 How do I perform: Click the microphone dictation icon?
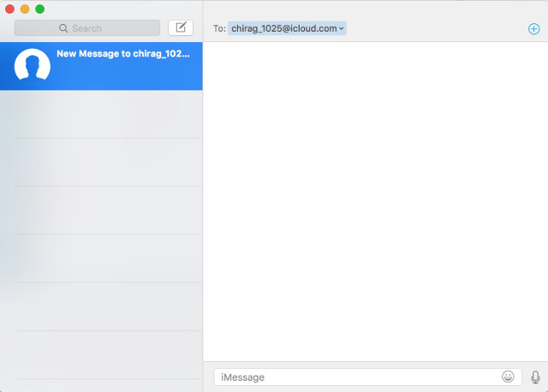(535, 377)
